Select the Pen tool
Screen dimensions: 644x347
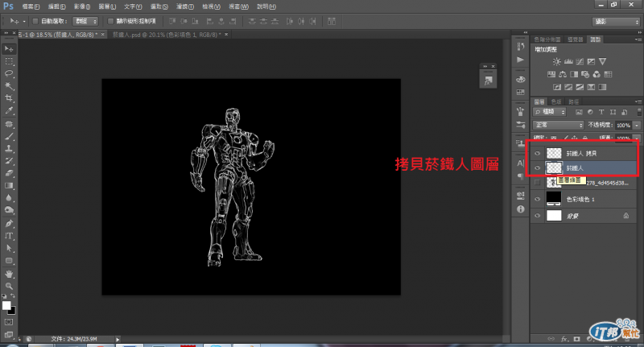click(x=10, y=222)
